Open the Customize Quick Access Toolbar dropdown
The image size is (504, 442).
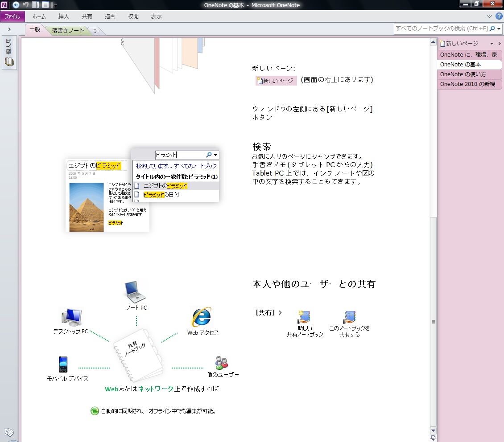tap(55, 5)
